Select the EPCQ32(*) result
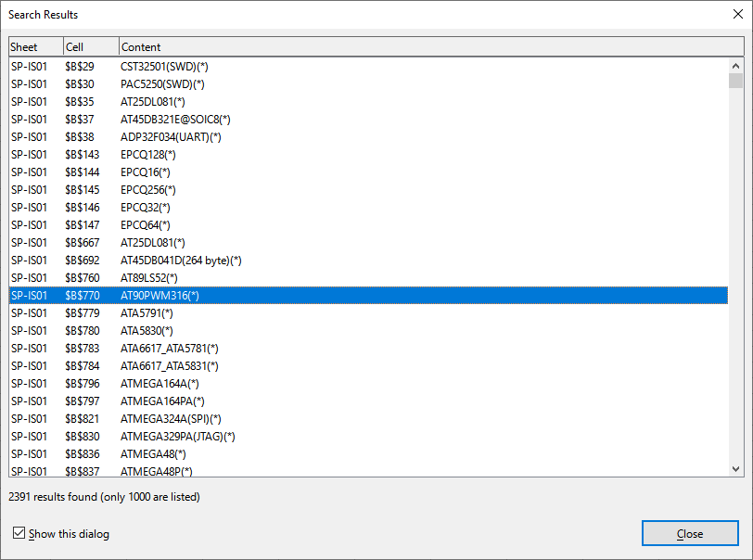Screen dimensions: 753x560 click(368, 208)
